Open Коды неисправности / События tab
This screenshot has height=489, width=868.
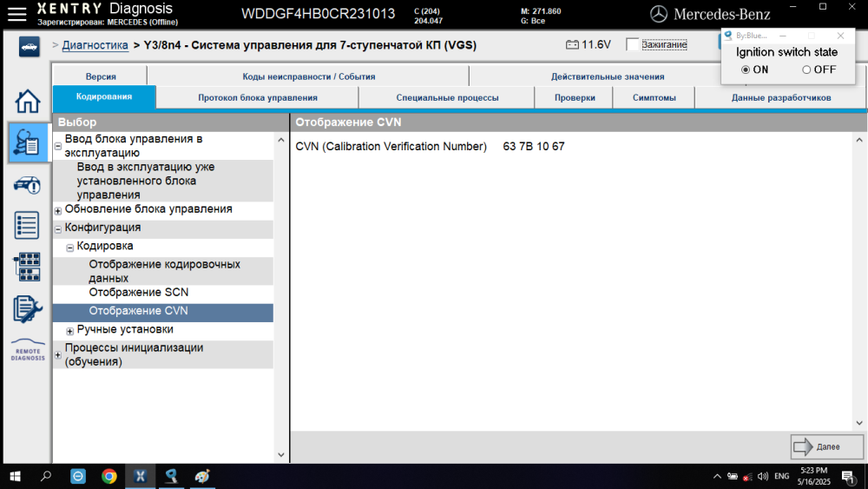click(308, 76)
